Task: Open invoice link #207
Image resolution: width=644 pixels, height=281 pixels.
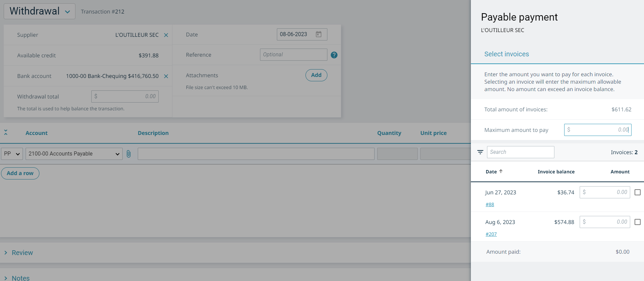Action: coord(491,234)
